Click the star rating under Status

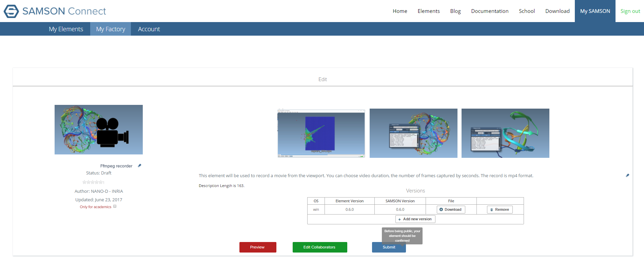(93, 182)
